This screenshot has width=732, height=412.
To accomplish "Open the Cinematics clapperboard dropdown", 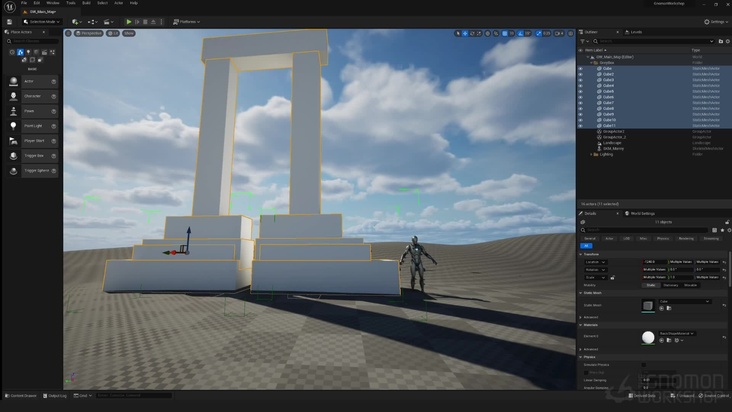I will (109, 21).
